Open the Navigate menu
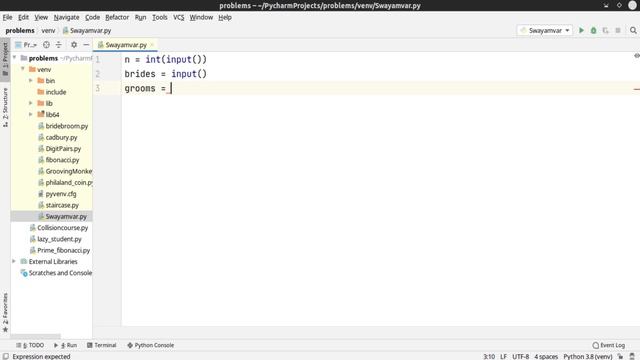This screenshot has height=360, width=640. tap(67, 17)
